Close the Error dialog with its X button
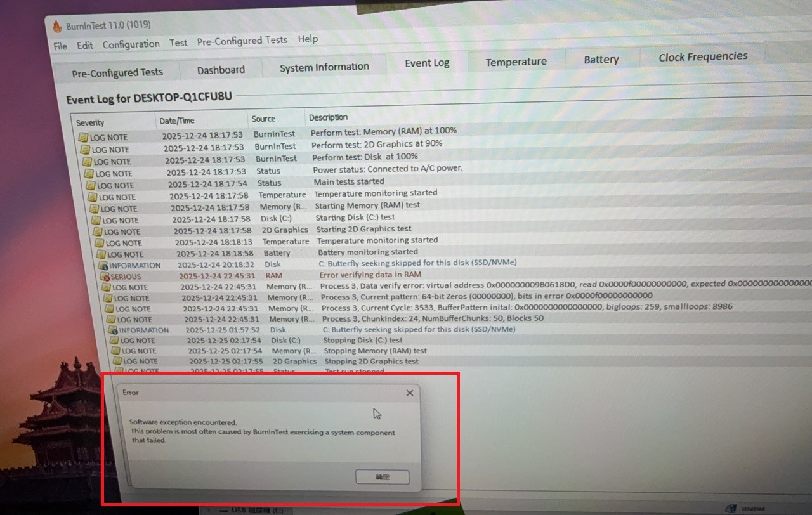This screenshot has width=812, height=515. coord(410,393)
